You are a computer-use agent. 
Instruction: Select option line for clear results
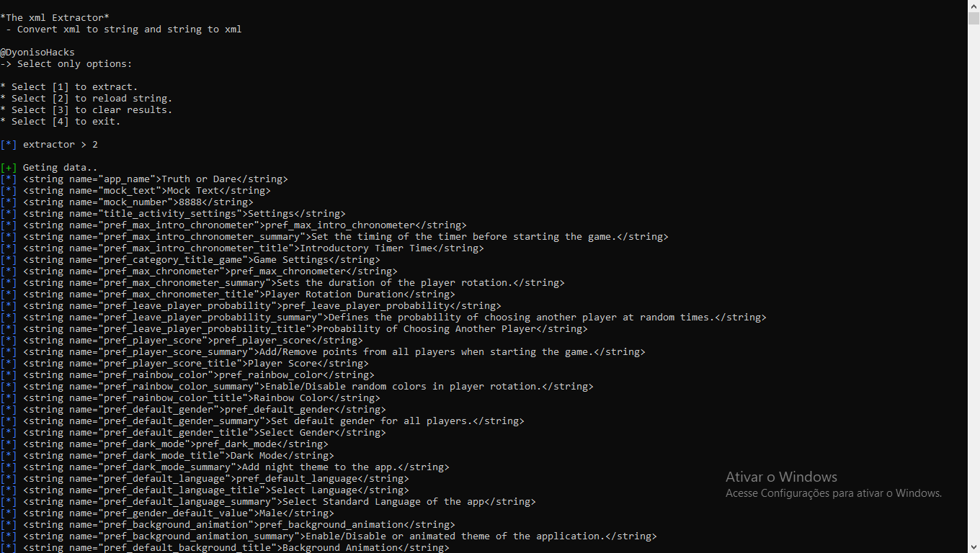point(86,109)
